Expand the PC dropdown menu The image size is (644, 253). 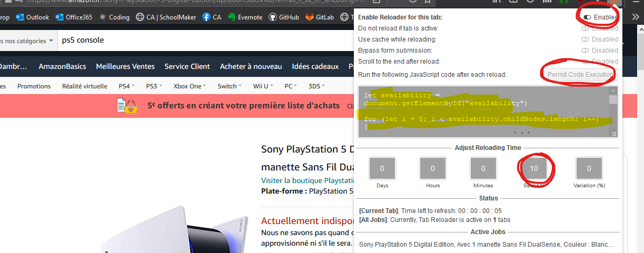pyautogui.click(x=291, y=86)
